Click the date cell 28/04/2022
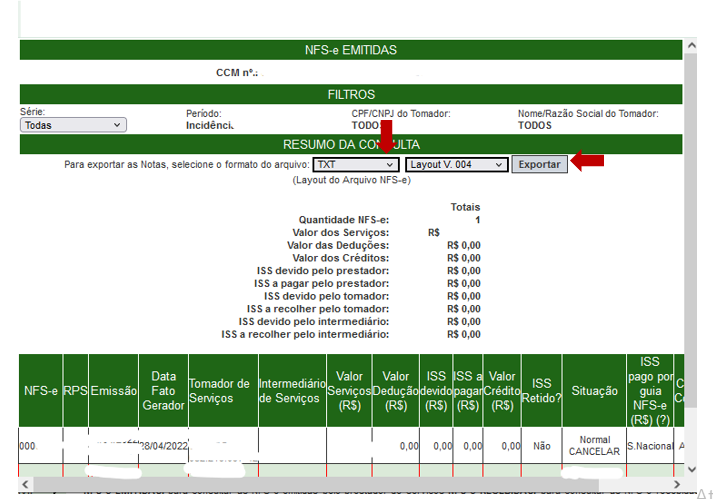This screenshot has width=713, height=499. pyautogui.click(x=163, y=446)
